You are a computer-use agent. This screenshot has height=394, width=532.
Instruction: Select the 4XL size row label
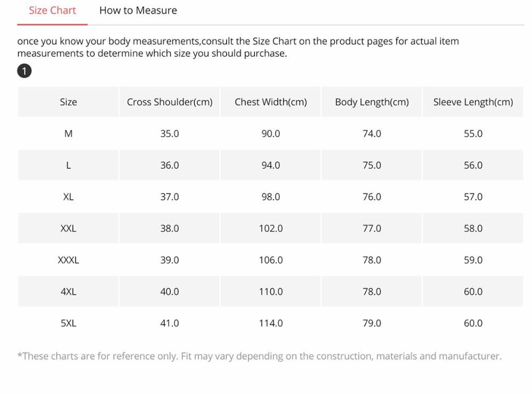[68, 291]
